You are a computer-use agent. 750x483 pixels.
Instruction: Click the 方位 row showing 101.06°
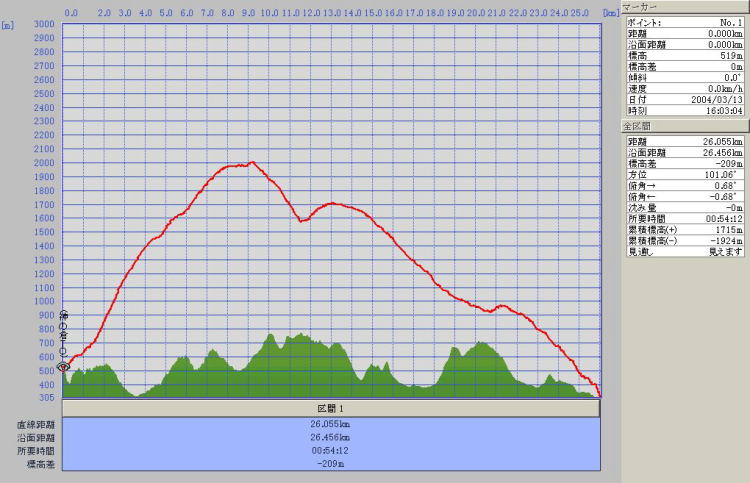click(685, 174)
